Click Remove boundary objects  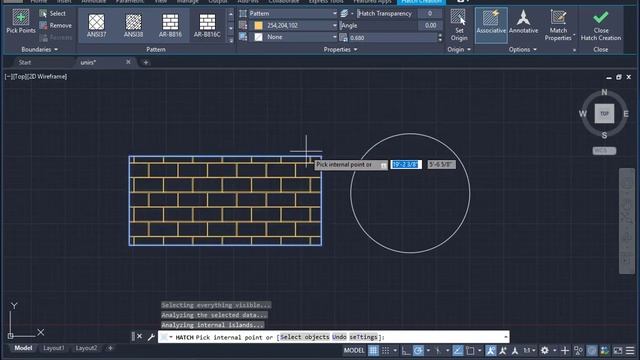[56, 25]
